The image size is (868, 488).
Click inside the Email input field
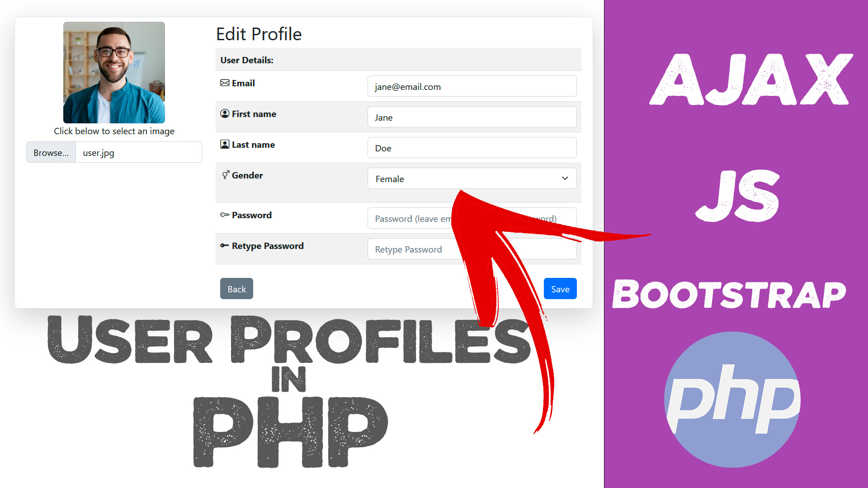tap(471, 87)
